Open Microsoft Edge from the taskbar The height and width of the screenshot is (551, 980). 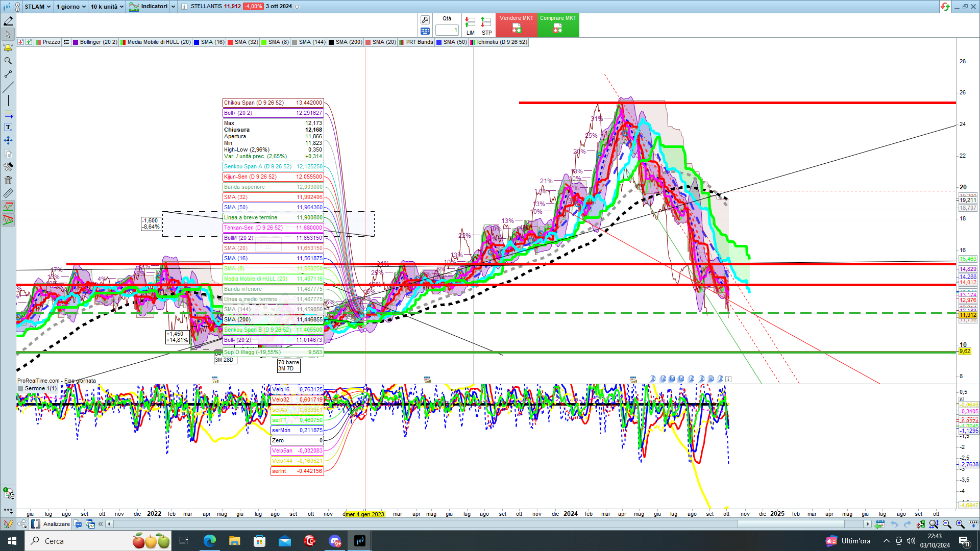(209, 541)
